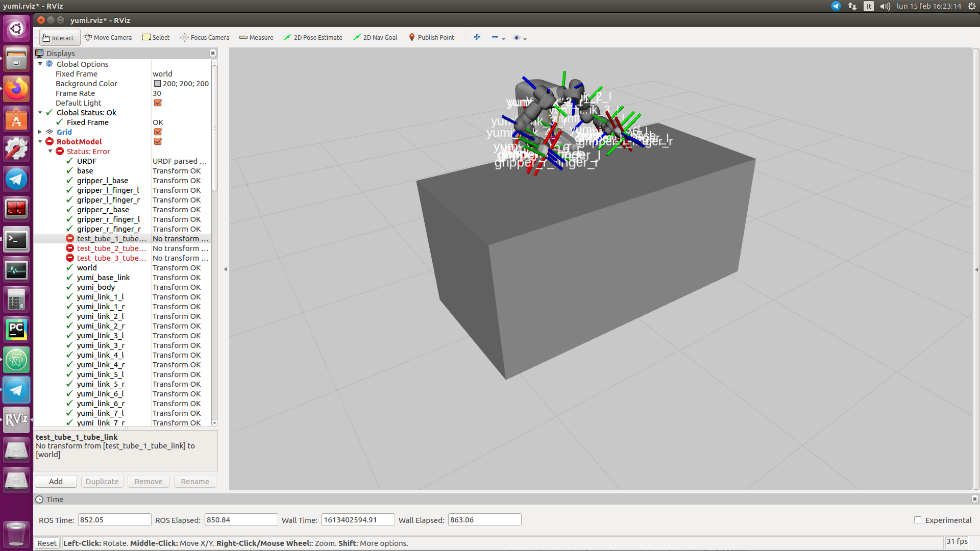Activate the Focus Camera tool
Screen dimensions: 980x551
click(205, 37)
